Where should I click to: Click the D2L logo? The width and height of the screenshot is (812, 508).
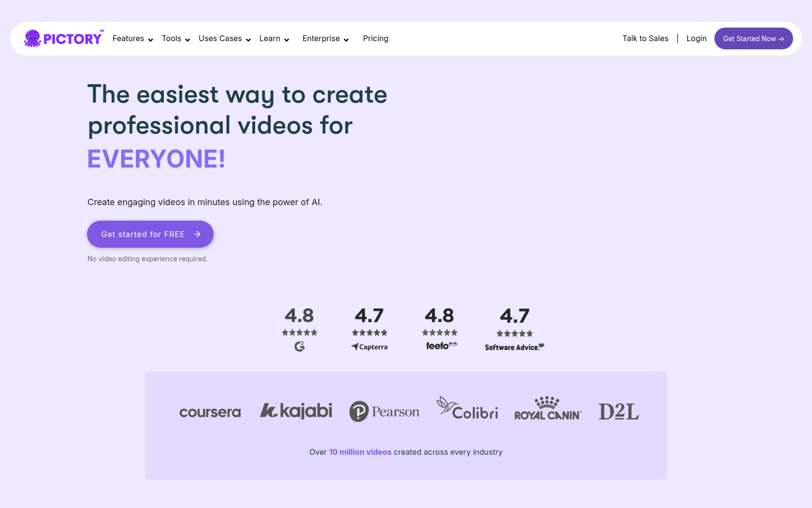(619, 412)
